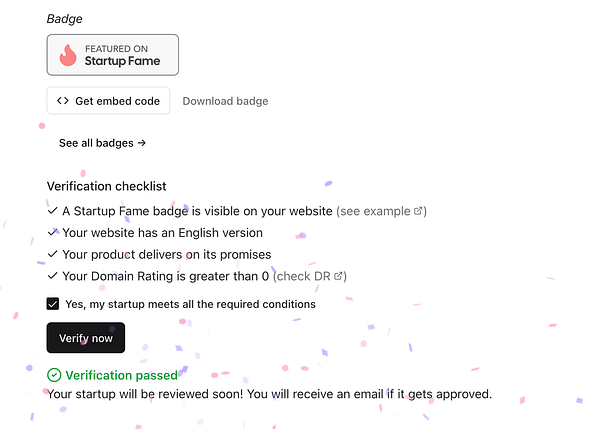Click the italic Badge label
The image size is (600, 429).
pyautogui.click(x=64, y=19)
